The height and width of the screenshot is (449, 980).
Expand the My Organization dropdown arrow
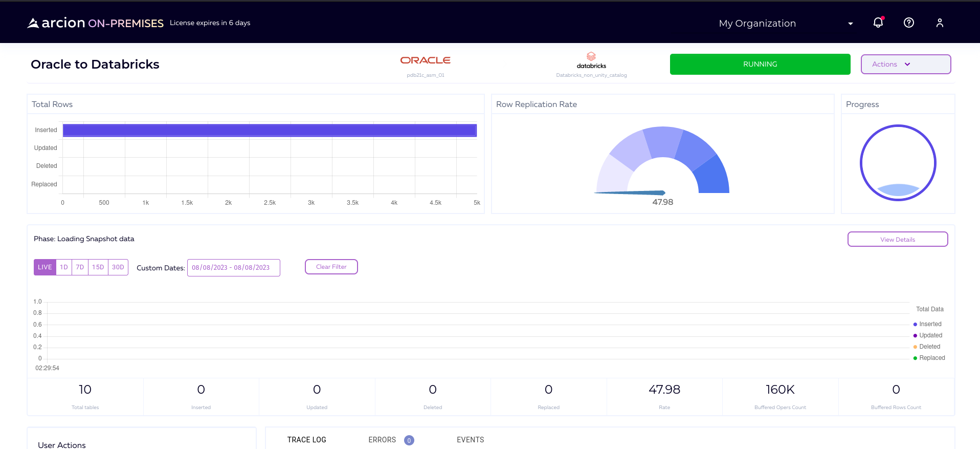851,24
